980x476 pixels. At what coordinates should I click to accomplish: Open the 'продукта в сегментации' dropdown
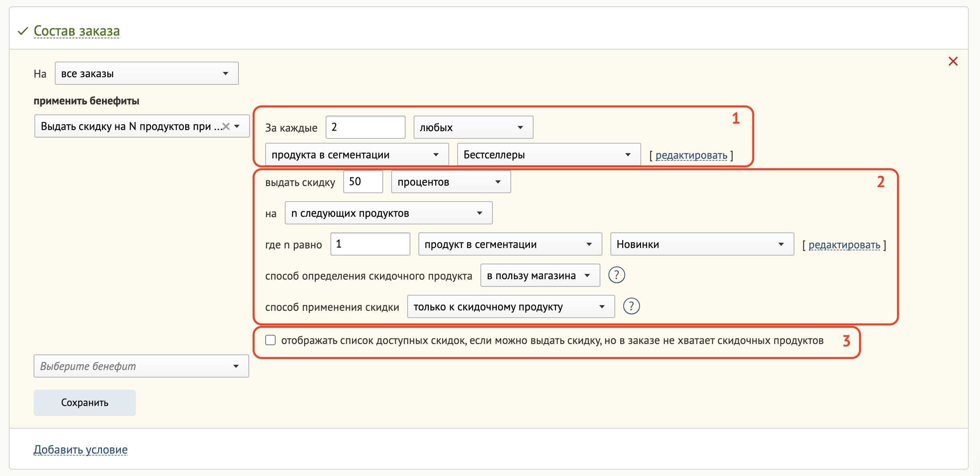pos(357,154)
